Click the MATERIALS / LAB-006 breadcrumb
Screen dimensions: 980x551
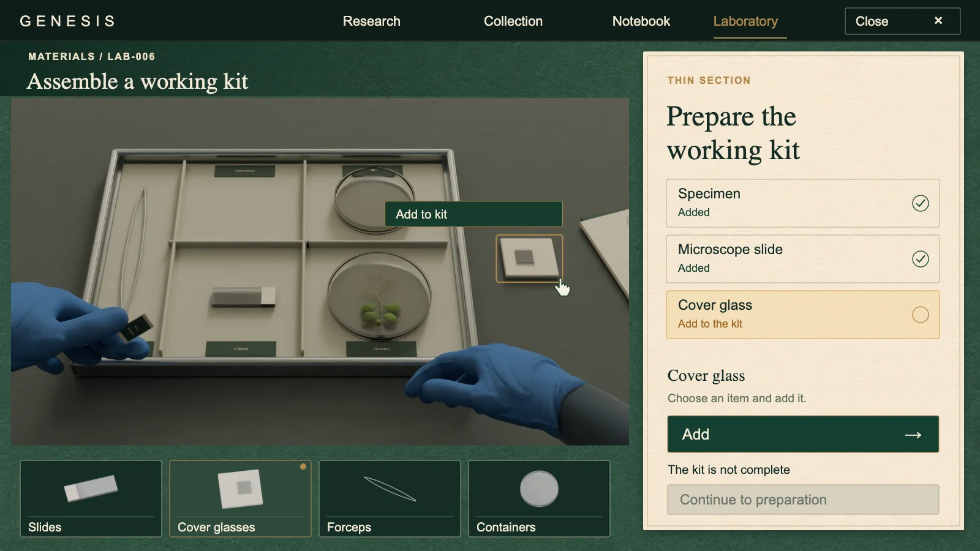[x=92, y=56]
